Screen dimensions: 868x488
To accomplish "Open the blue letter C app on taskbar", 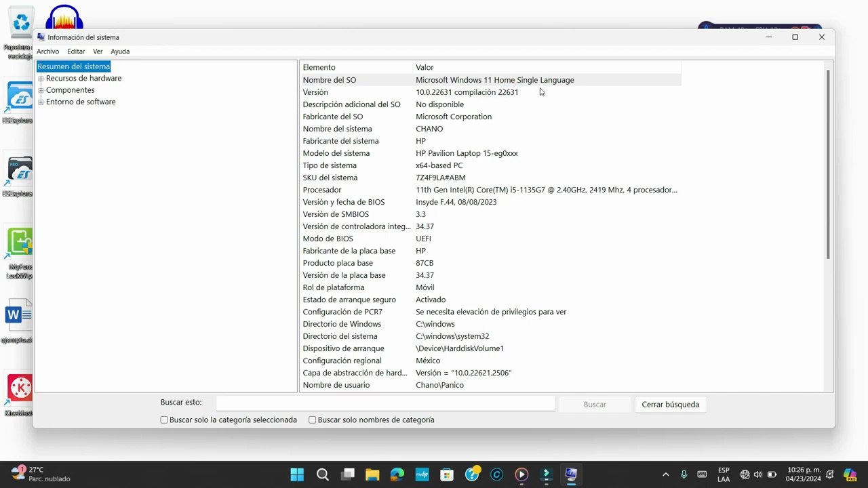I will click(496, 474).
